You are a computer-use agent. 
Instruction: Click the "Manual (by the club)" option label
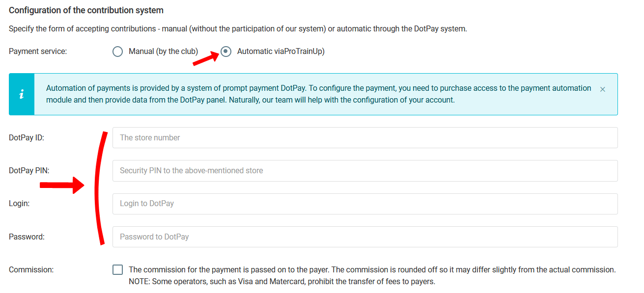(x=163, y=52)
